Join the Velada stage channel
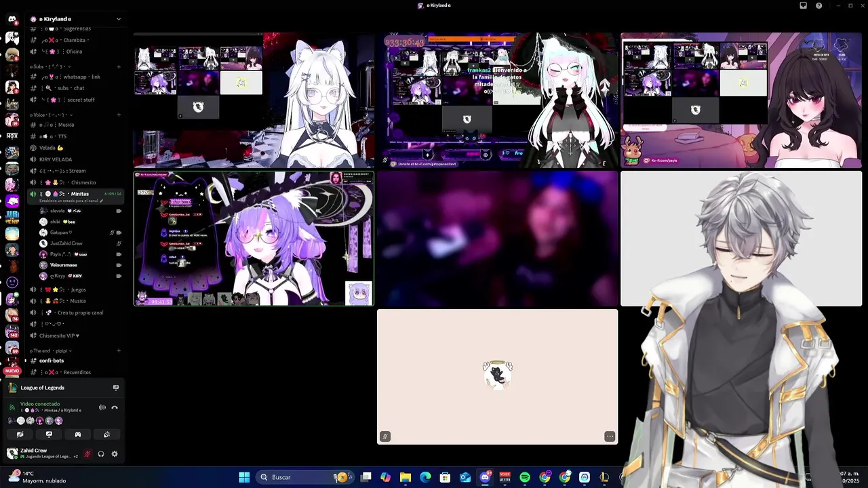Screen dimensions: 868x488 (75, 148)
